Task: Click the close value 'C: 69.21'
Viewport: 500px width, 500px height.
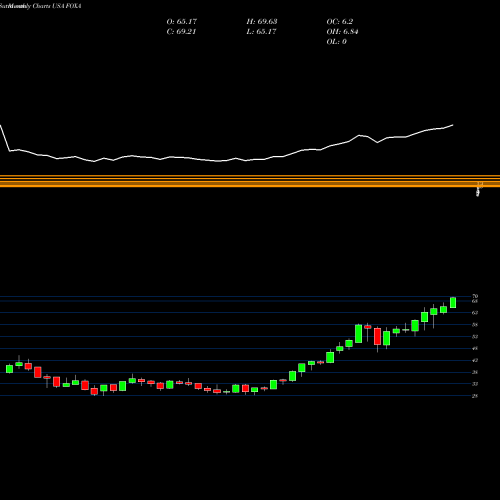Action: [181, 31]
